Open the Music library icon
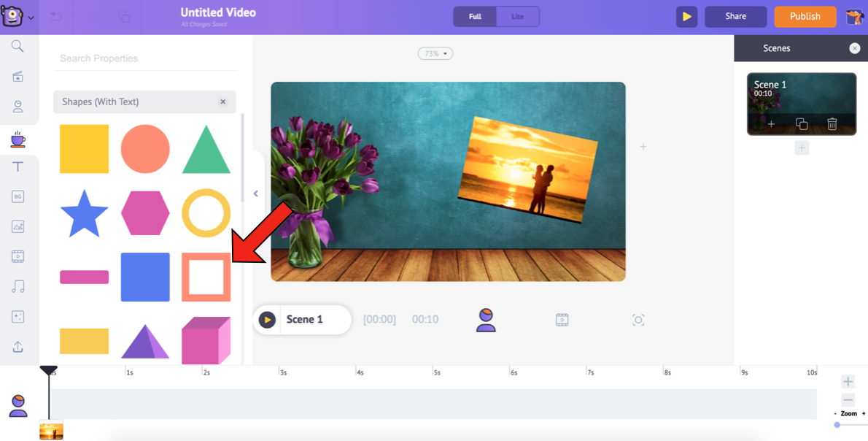 18,286
